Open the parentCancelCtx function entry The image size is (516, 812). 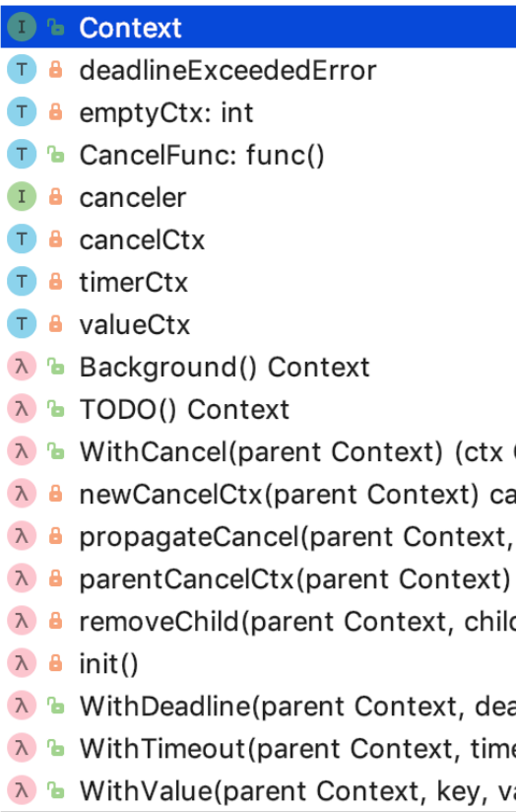click(x=258, y=579)
